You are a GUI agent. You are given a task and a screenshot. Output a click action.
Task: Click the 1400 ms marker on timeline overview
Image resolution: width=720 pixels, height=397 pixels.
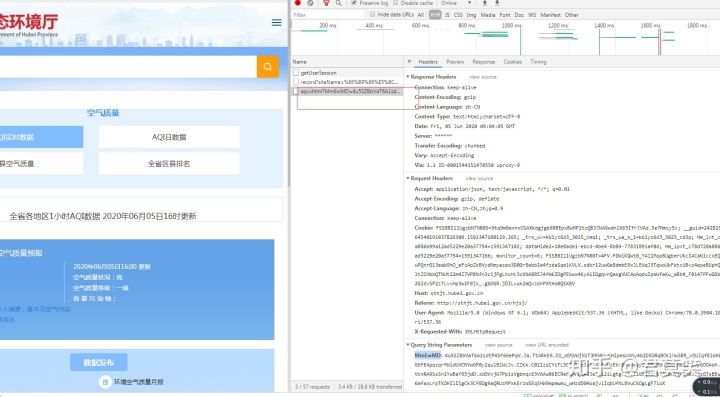tap(604, 26)
